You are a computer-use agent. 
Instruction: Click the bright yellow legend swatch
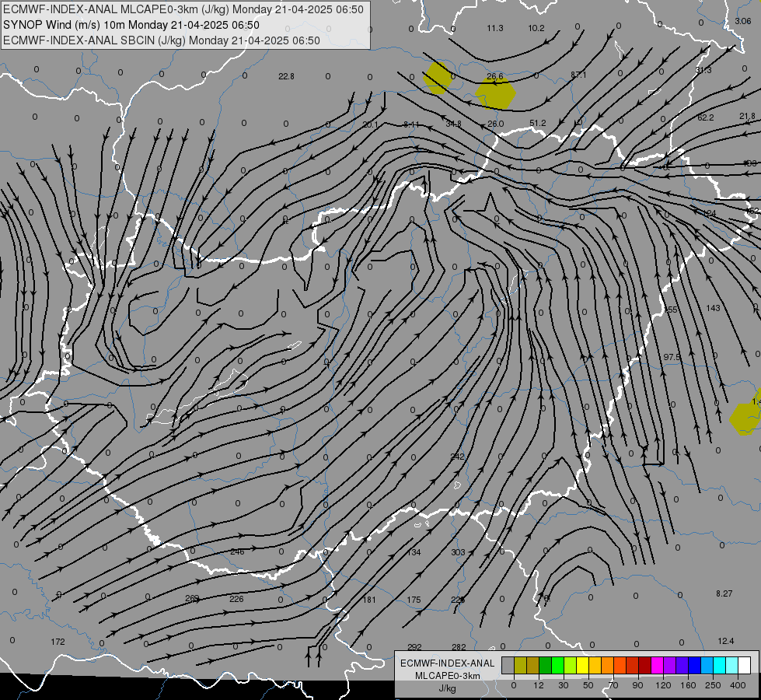pos(582,665)
